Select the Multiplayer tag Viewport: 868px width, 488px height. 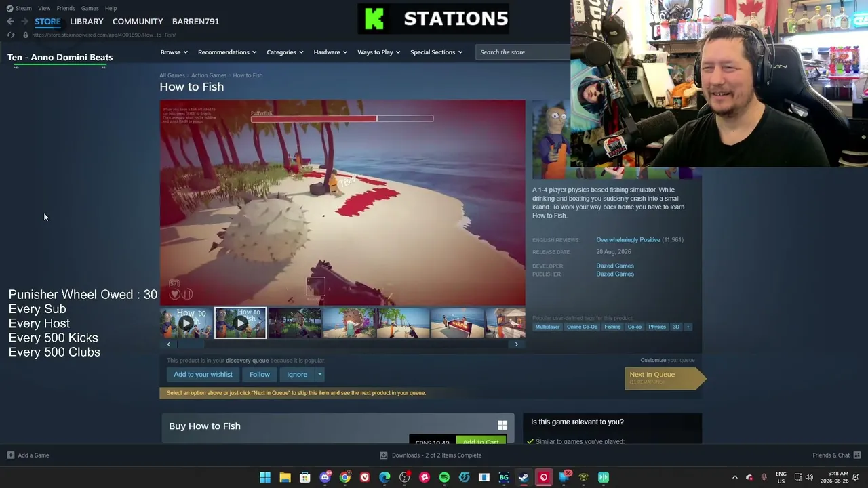548,327
